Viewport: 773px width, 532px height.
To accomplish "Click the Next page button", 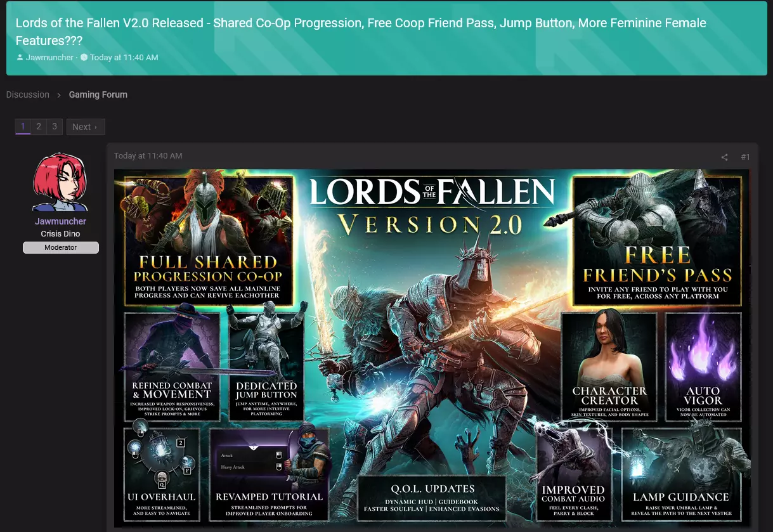I will (86, 127).
